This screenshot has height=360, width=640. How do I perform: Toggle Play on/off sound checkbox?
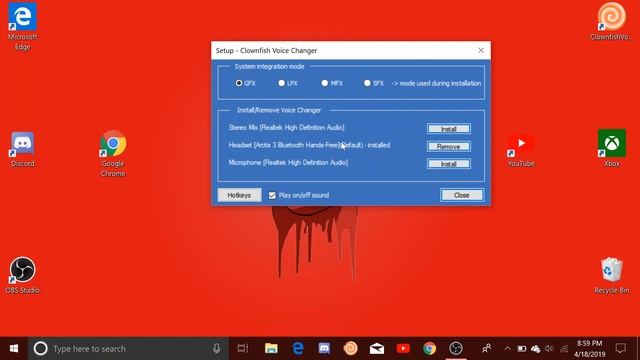[272, 196]
